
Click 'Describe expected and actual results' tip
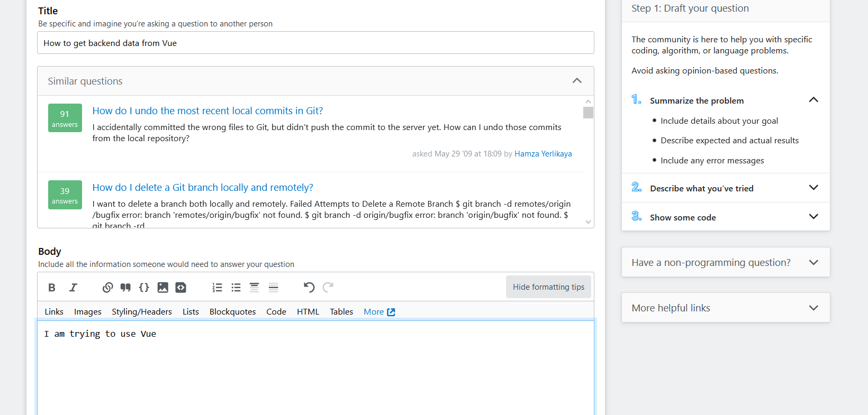pyautogui.click(x=729, y=141)
